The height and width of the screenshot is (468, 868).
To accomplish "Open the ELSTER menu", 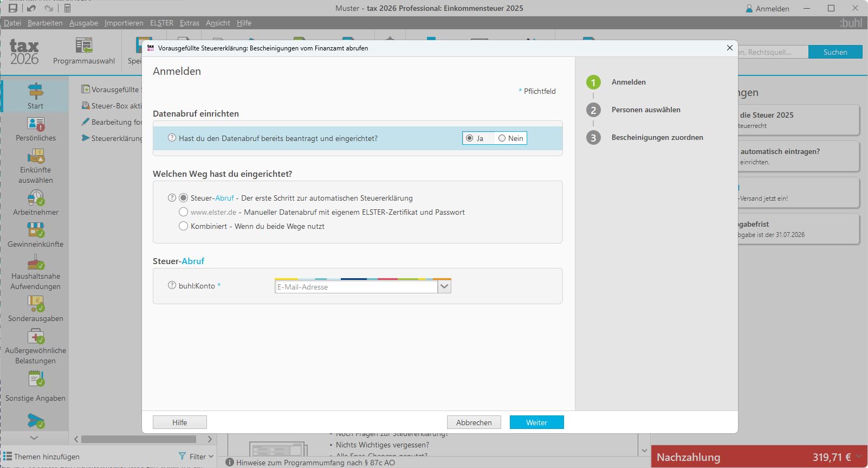I will click(x=161, y=23).
